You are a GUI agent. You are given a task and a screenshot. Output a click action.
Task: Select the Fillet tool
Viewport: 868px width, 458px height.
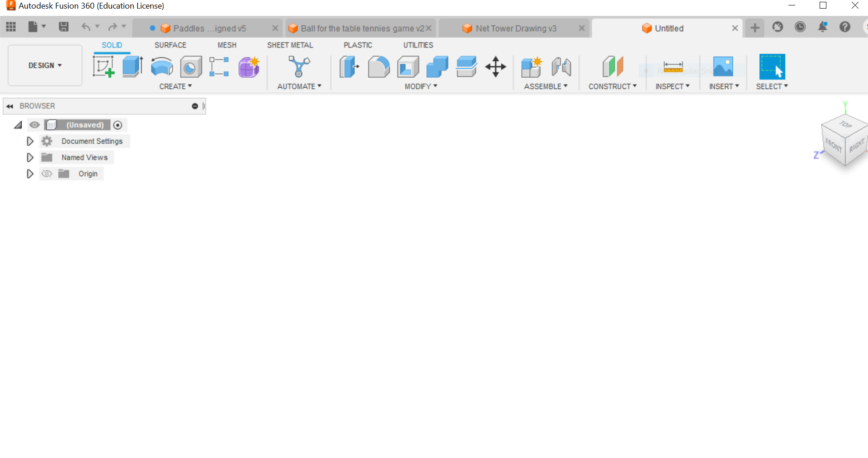click(x=379, y=66)
